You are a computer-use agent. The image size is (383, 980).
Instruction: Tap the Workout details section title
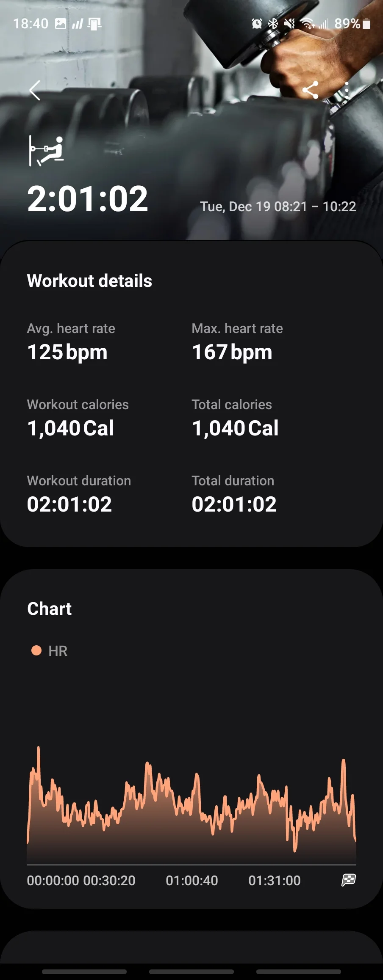point(89,281)
